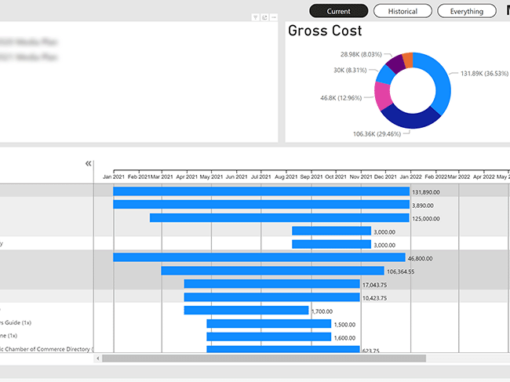Click the 28.98K (8.03%) data label
Image resolution: width=510 pixels, height=382 pixels.
[x=361, y=54]
